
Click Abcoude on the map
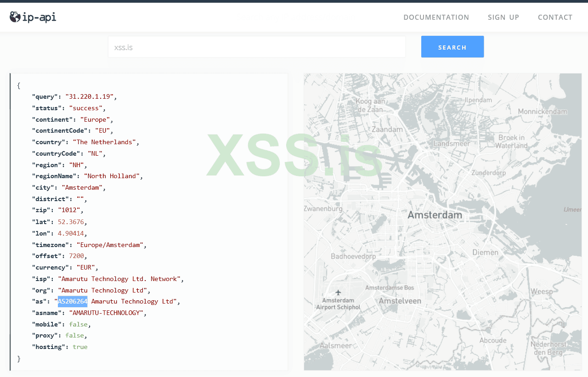click(493, 340)
